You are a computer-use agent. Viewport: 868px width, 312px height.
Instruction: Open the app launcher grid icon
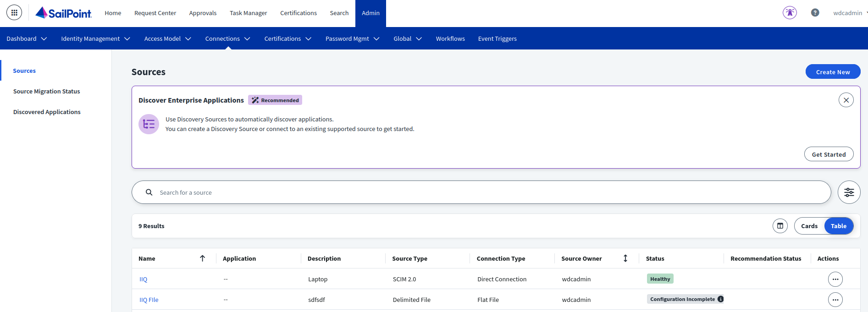click(x=14, y=12)
